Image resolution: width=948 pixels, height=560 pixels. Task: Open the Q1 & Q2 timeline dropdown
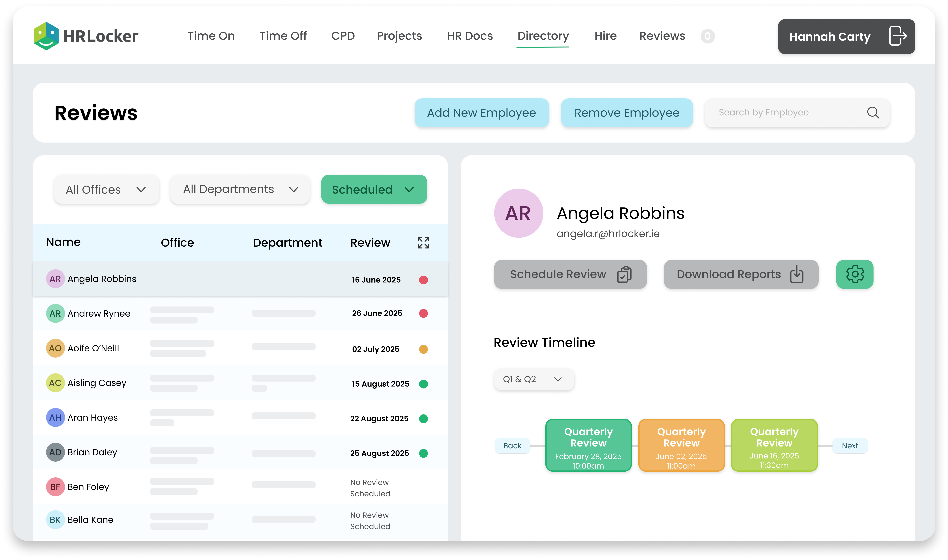(x=533, y=379)
